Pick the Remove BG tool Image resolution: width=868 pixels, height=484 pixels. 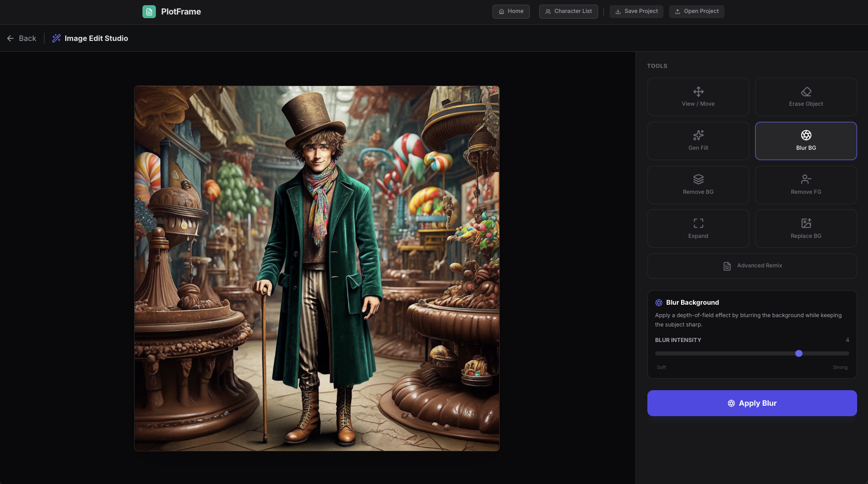[x=698, y=185]
